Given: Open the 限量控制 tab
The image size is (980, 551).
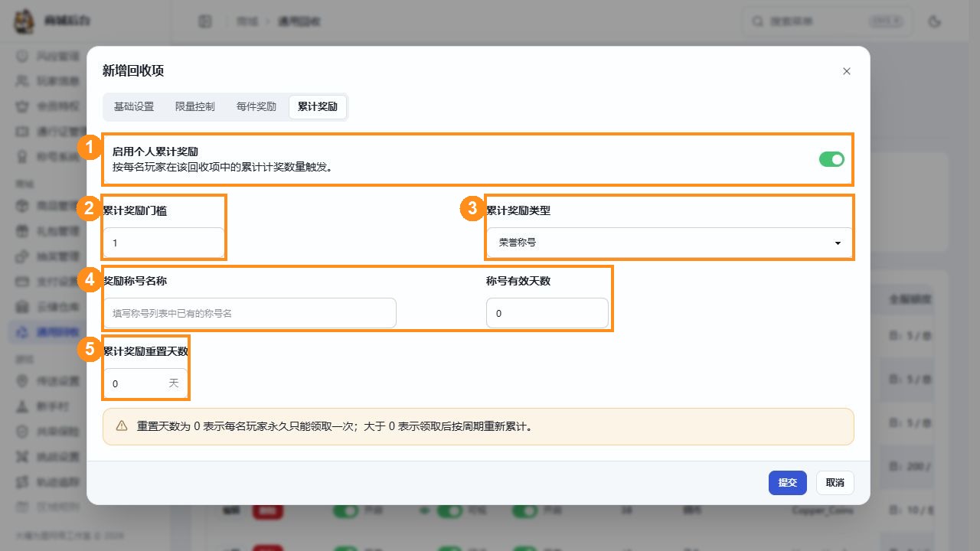Looking at the screenshot, I should [x=195, y=107].
